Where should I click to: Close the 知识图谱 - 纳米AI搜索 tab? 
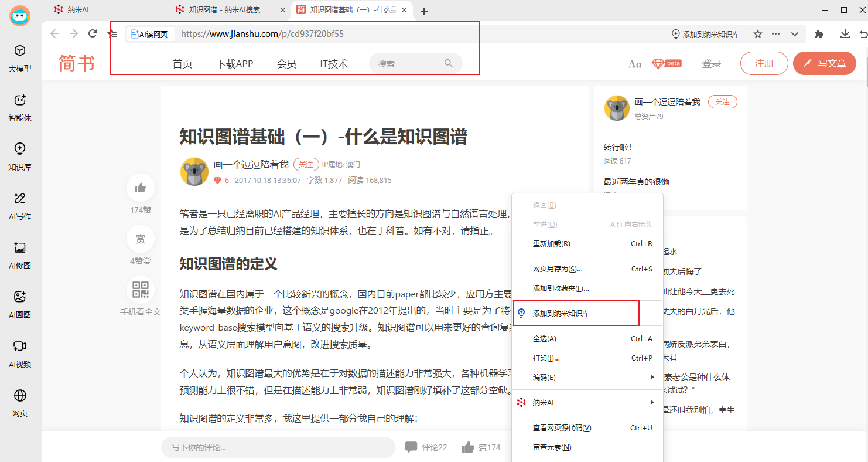pyautogui.click(x=283, y=10)
